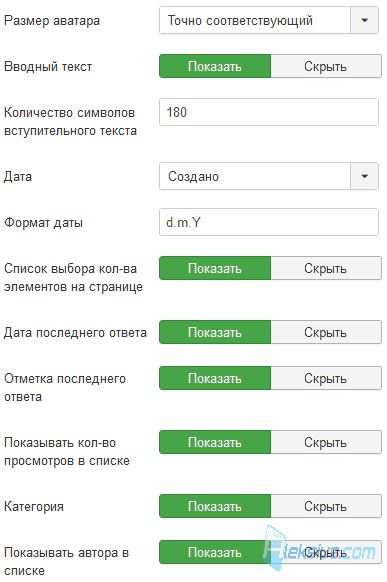Enable Показать for Отметка последнего ответа

(x=215, y=378)
